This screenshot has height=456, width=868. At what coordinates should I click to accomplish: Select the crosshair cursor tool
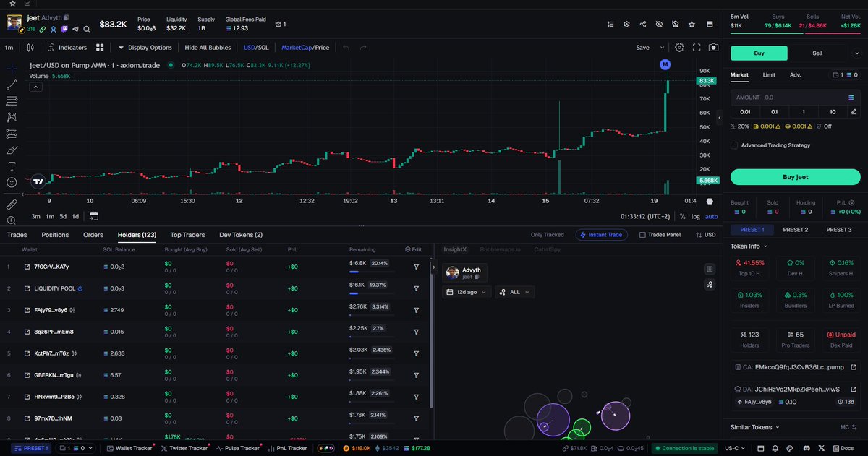12,69
